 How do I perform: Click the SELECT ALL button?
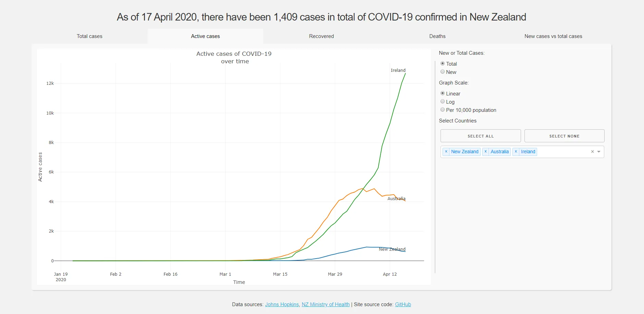point(481,136)
